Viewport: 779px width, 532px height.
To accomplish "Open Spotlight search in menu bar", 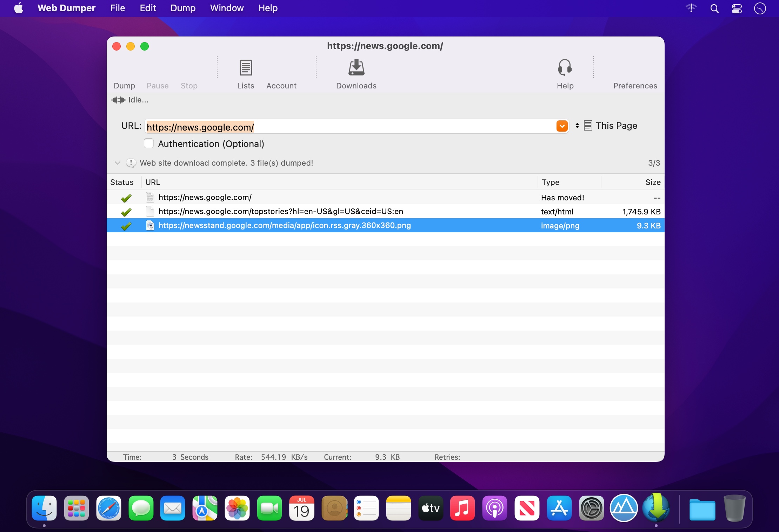I will click(714, 8).
